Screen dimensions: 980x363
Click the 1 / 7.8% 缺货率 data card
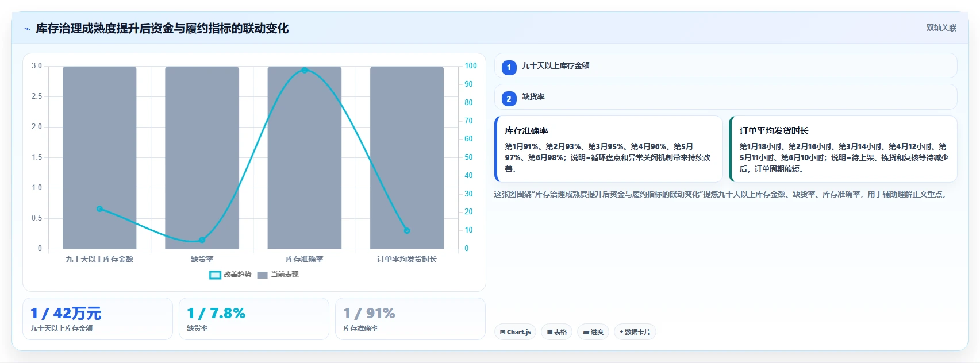click(x=254, y=319)
